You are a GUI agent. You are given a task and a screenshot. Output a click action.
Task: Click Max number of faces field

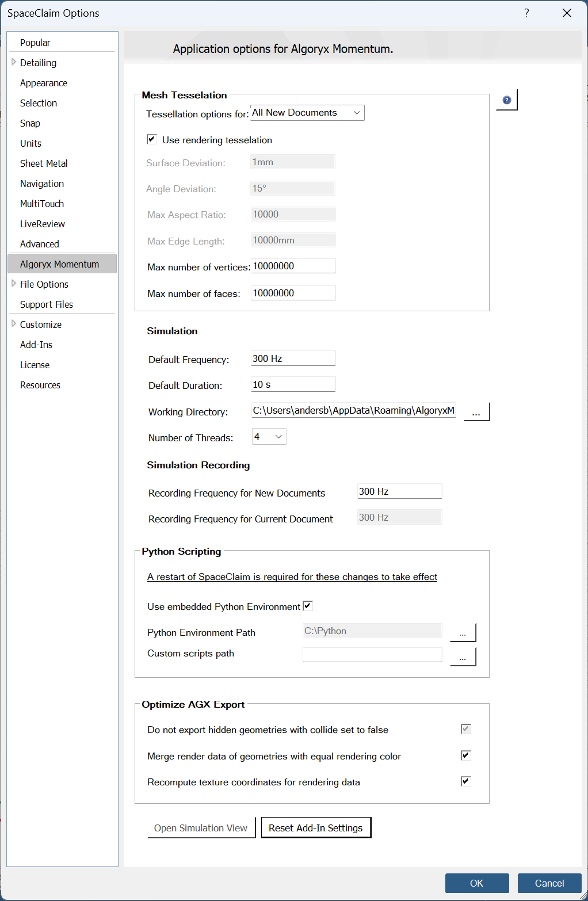(x=293, y=293)
